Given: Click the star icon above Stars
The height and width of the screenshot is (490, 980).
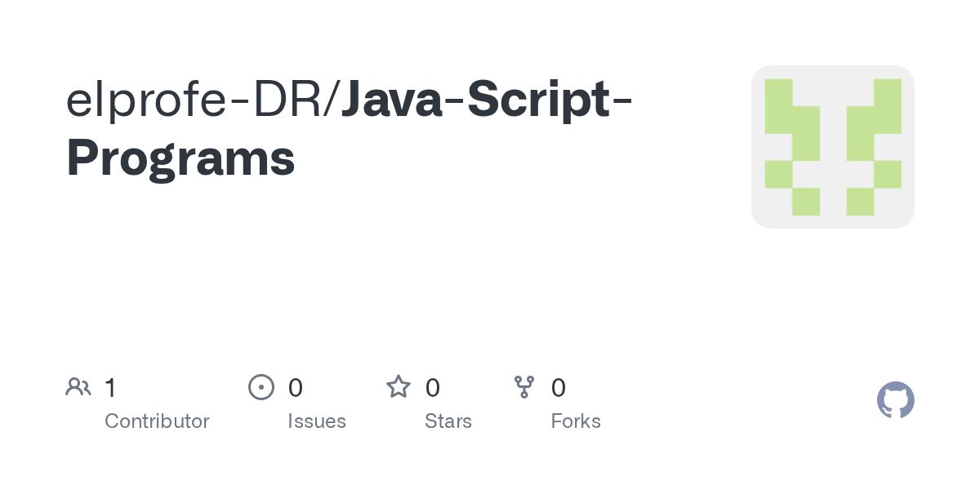Looking at the screenshot, I should click(399, 387).
